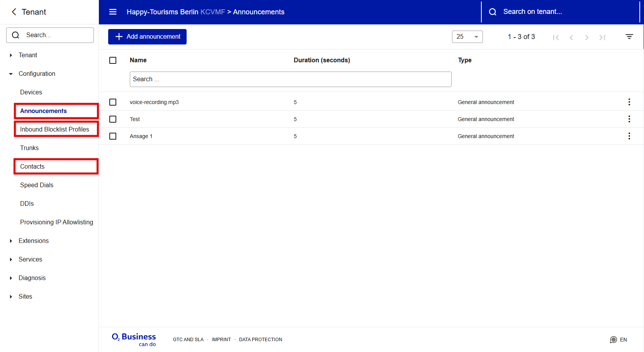Check the select-all checkbox in header

[113, 60]
